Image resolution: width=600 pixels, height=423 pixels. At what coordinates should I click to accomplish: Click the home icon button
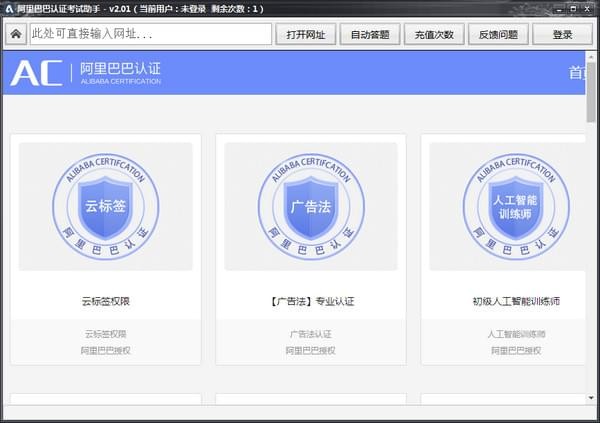pyautogui.click(x=16, y=34)
